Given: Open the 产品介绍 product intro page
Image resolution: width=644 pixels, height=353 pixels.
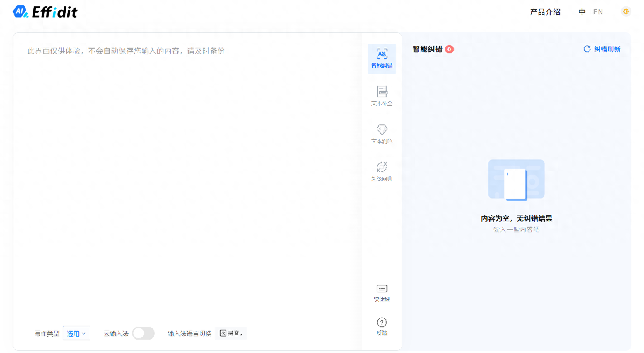Looking at the screenshot, I should pyautogui.click(x=545, y=12).
